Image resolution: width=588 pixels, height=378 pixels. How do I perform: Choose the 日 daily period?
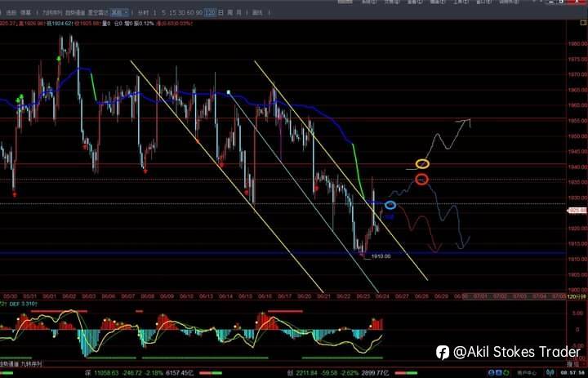point(220,12)
